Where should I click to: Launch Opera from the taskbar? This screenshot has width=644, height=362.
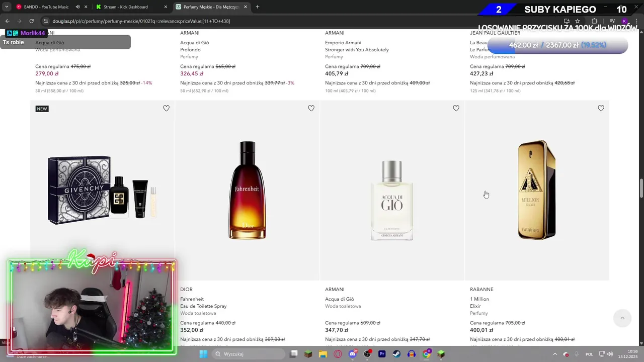[x=338, y=354]
